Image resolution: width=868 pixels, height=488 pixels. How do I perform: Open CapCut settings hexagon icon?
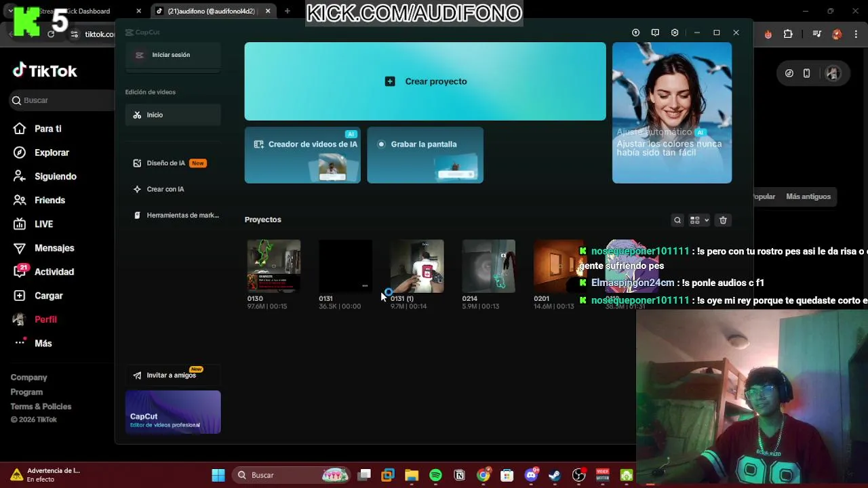pyautogui.click(x=675, y=33)
